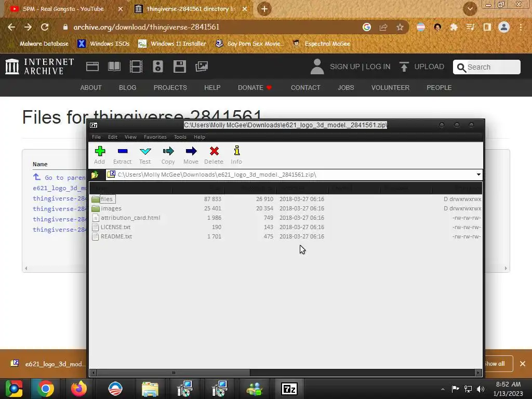532x399 pixels.
Task: Open the View menu in 7-Zip
Action: [130, 137]
